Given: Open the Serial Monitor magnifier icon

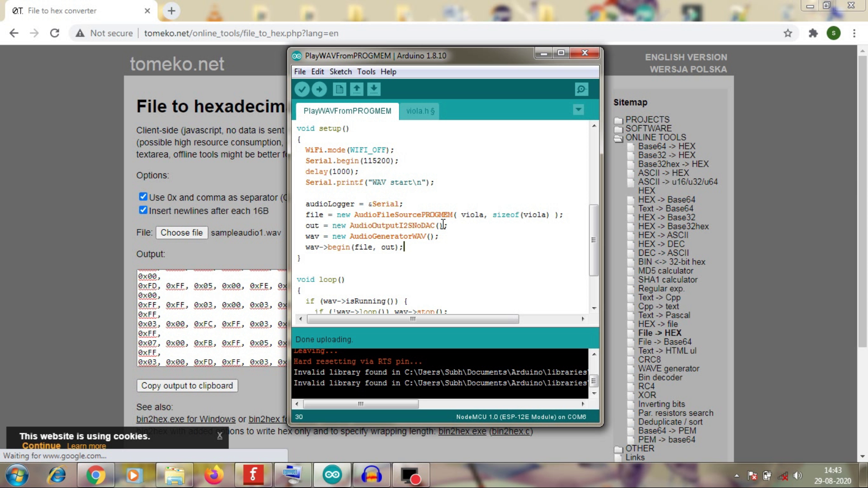Looking at the screenshot, I should coord(581,89).
